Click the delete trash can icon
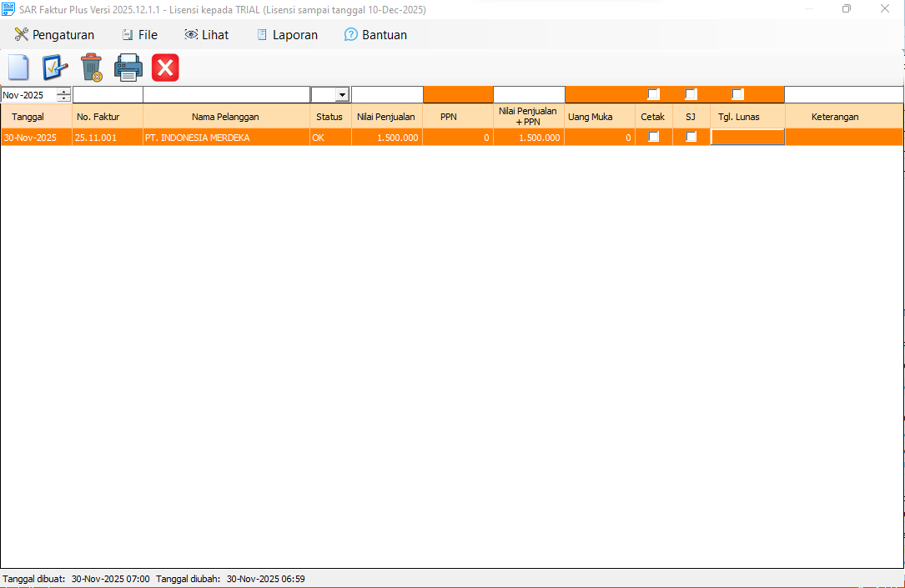 (91, 68)
